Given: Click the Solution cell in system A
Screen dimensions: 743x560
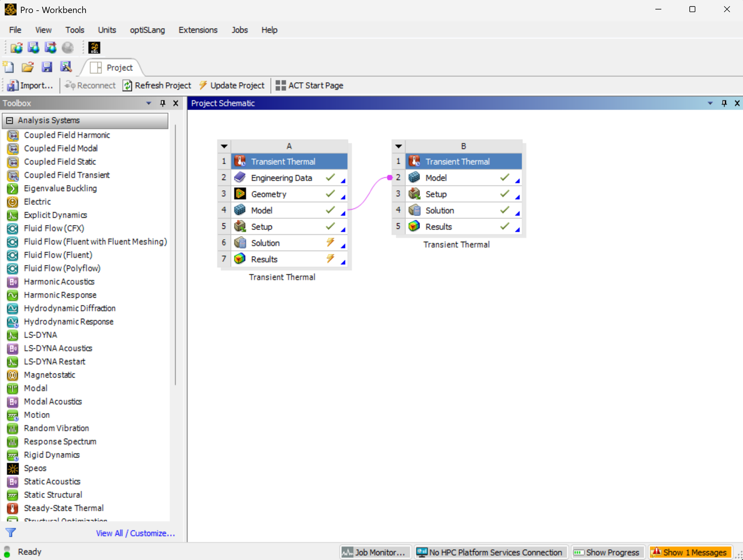Looking at the screenshot, I should coord(265,243).
